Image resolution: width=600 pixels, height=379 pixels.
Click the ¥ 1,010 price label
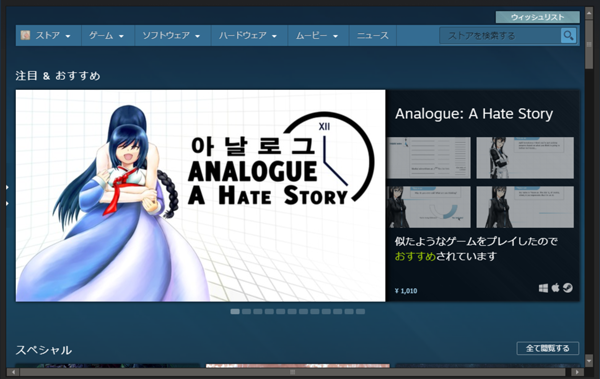point(406,291)
